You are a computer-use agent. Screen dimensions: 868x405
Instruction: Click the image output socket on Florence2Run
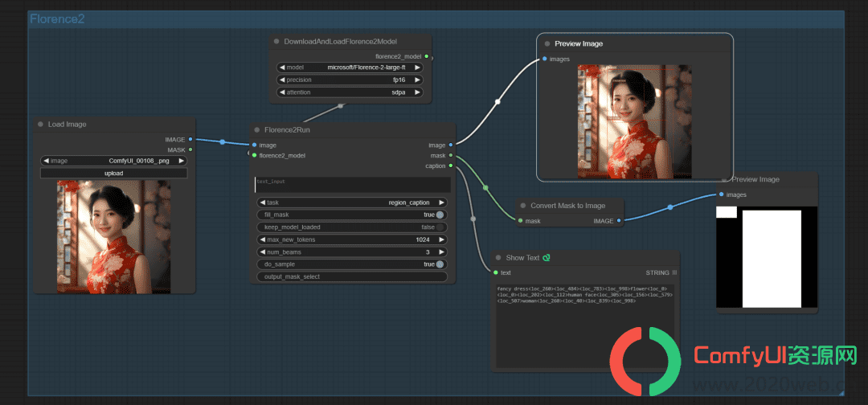click(x=451, y=145)
